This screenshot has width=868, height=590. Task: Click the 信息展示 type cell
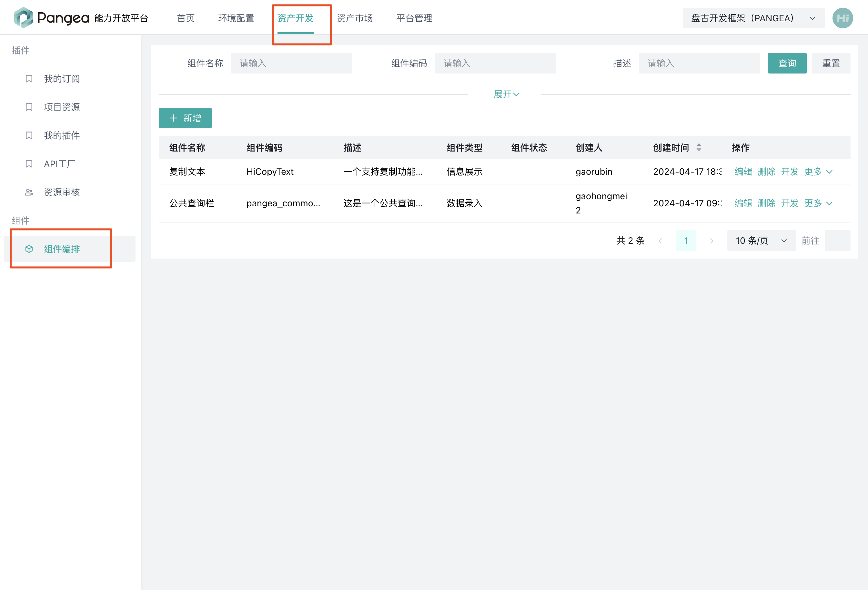tap(464, 172)
